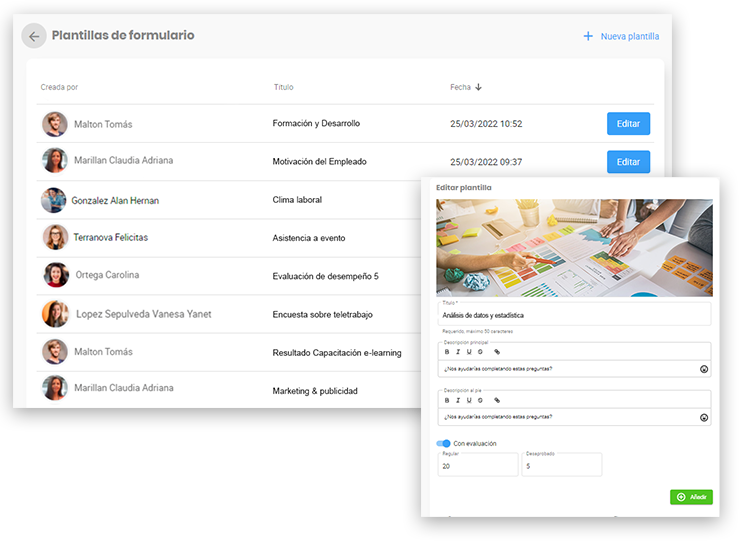This screenshot has height=541, width=739.
Task: Click the name Ortega Carolina
Action: point(107,275)
